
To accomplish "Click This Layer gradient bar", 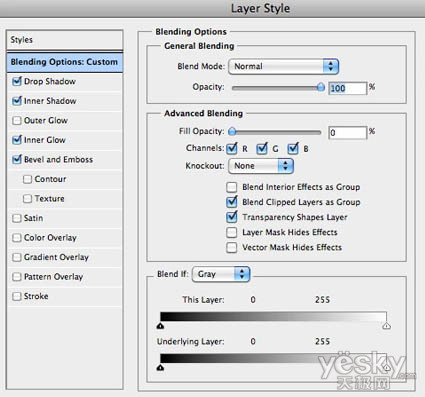I will (x=273, y=316).
